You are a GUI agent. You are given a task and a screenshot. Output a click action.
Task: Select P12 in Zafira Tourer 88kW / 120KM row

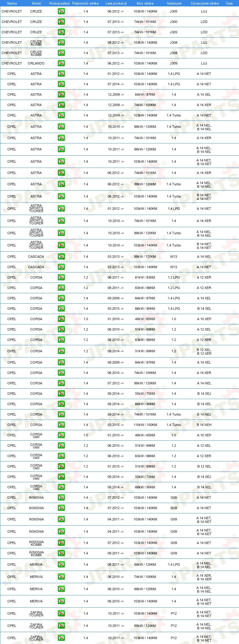[174, 626]
